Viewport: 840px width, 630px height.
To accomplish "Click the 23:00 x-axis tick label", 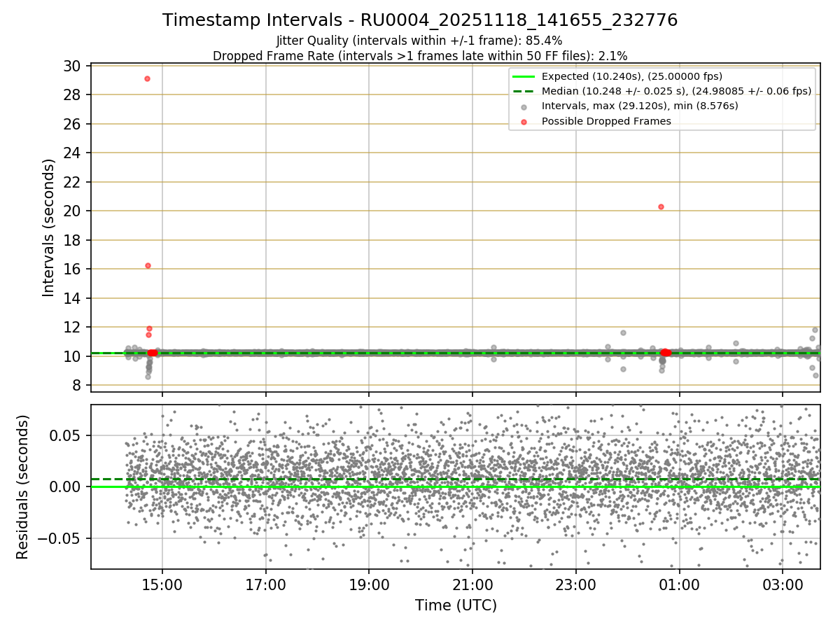I will coord(576,584).
